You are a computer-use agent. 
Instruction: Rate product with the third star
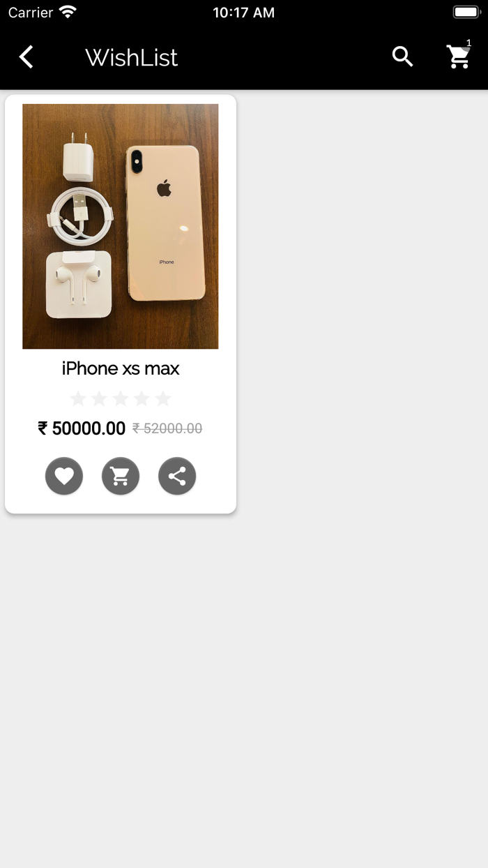[121, 398]
